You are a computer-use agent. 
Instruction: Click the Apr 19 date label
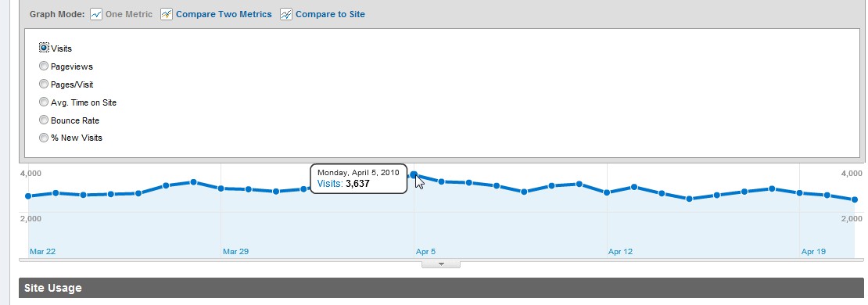pos(813,251)
